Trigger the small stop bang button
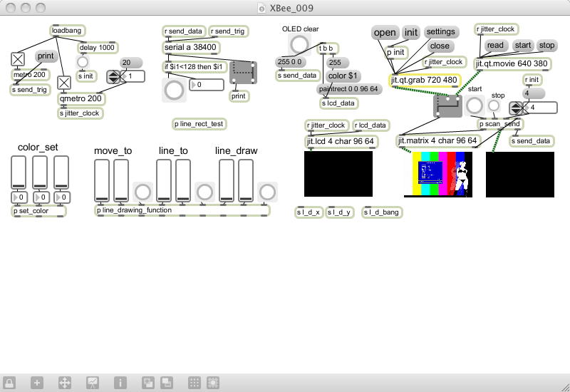570x392 pixels. click(494, 105)
